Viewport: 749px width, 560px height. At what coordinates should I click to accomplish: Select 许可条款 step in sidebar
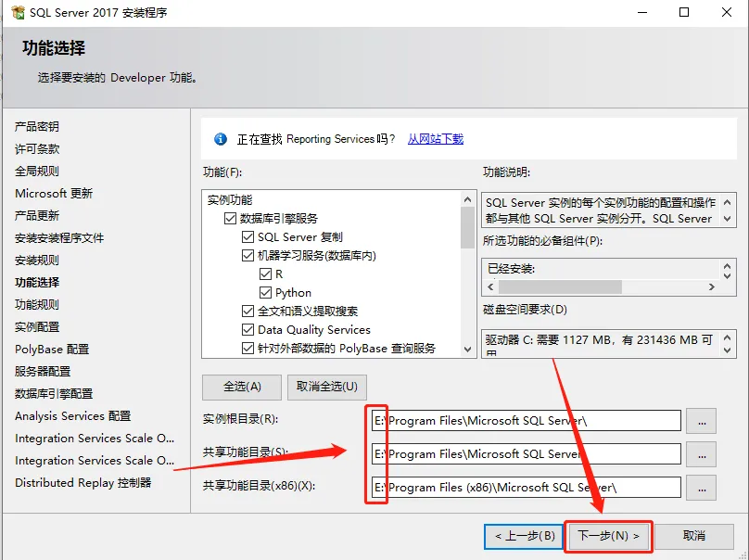pos(37,149)
